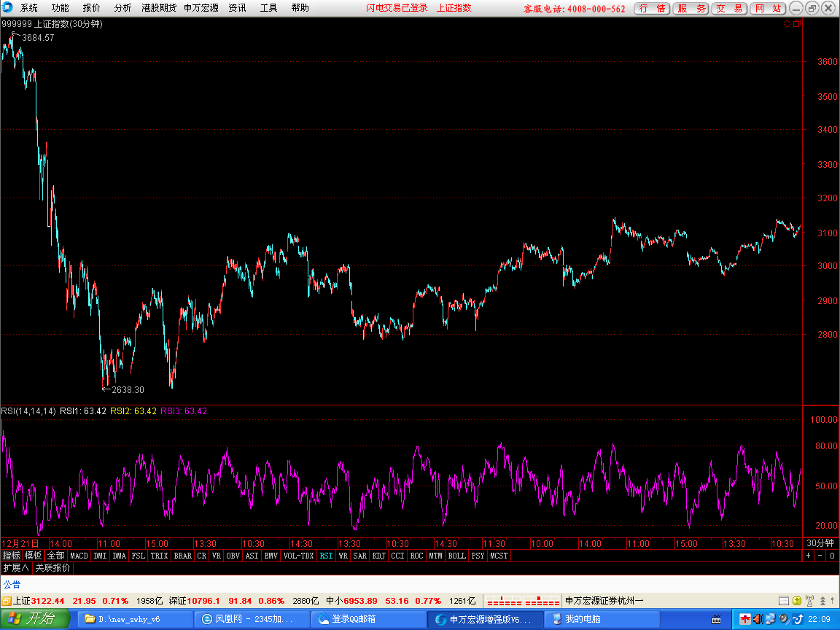
Task: Click the 交易 button in title bar
Action: [729, 8]
